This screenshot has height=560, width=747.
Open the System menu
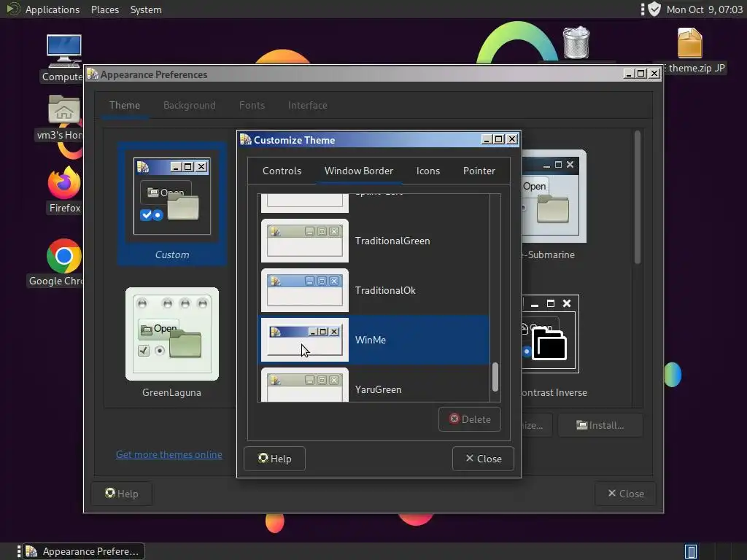(146, 9)
